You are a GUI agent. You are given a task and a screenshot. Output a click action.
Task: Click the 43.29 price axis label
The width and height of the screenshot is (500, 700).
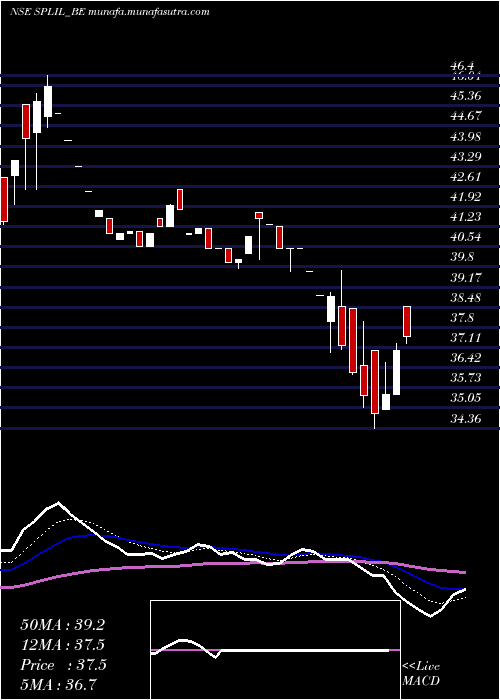pos(466,156)
